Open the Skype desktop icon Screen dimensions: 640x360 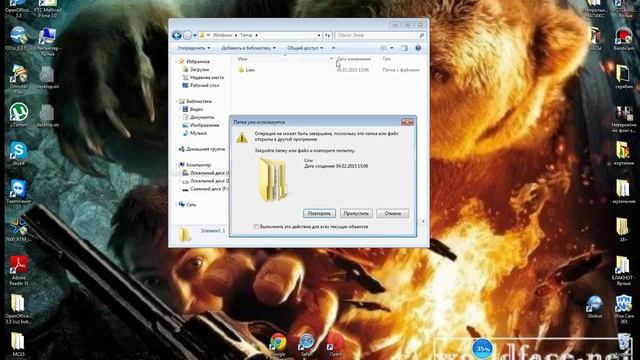pyautogui.click(x=18, y=153)
